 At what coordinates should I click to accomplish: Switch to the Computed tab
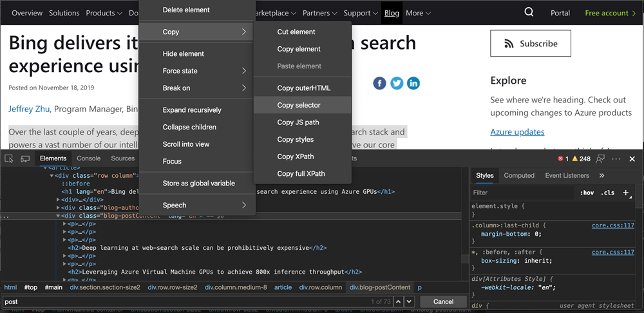coord(519,175)
